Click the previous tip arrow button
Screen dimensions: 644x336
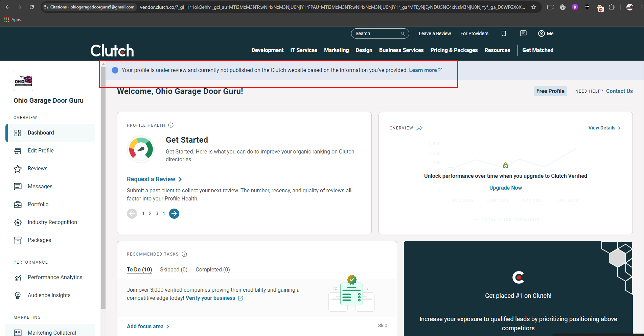pyautogui.click(x=132, y=214)
